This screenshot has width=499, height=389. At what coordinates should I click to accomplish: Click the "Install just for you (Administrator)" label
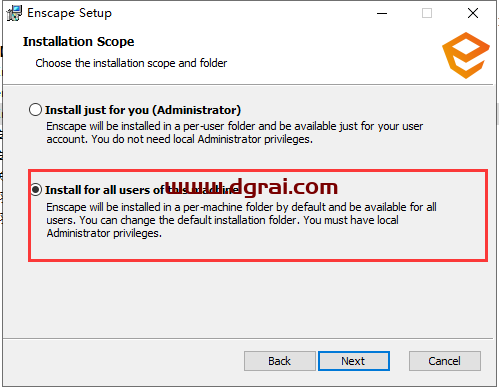pos(143,110)
